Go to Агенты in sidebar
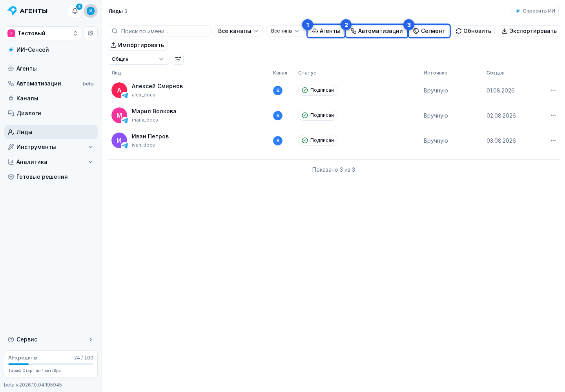The image size is (565, 392). click(x=51, y=69)
